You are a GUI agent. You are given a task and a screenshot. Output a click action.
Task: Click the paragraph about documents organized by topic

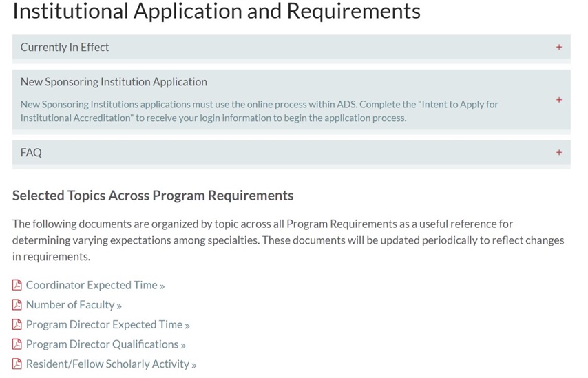click(x=288, y=240)
